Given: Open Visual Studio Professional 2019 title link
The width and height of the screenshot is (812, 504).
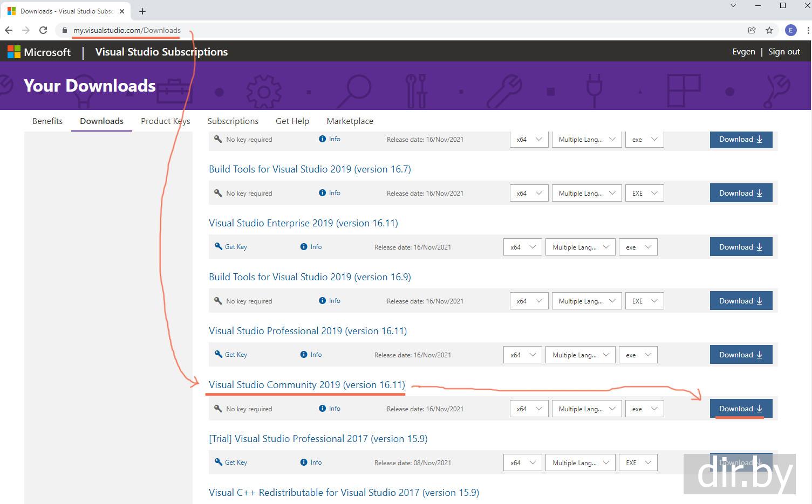Looking at the screenshot, I should click(x=308, y=331).
